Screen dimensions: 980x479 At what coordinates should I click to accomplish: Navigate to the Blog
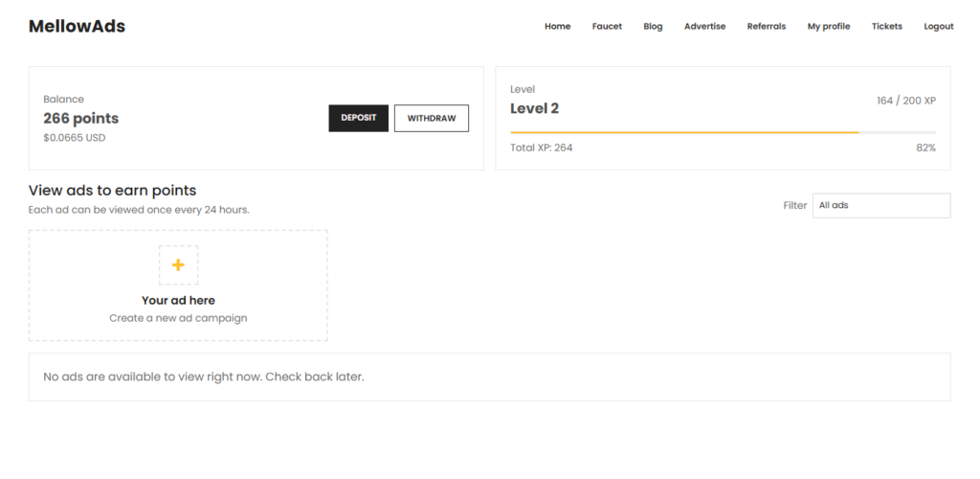pos(653,27)
